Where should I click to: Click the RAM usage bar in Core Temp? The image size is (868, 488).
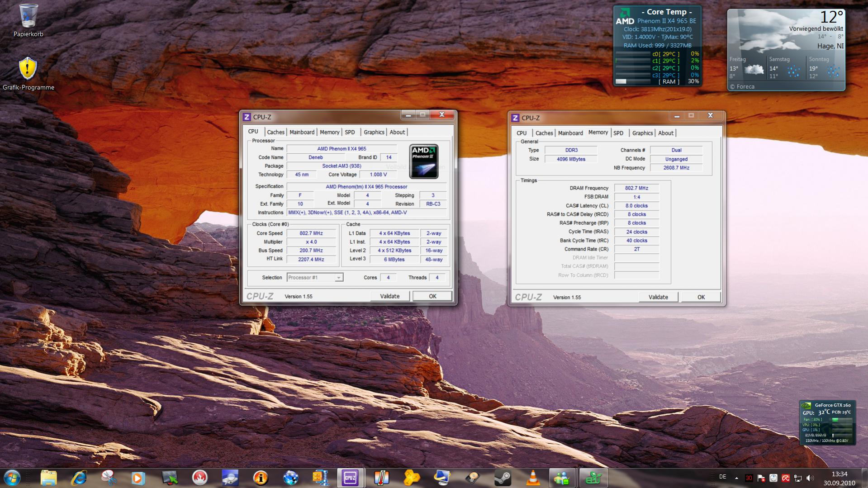[x=633, y=81]
